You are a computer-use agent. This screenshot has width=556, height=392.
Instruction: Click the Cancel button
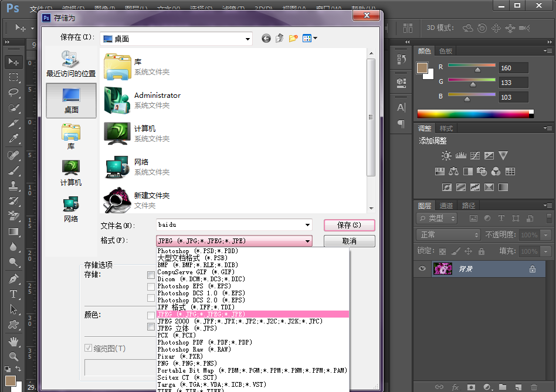(x=350, y=241)
